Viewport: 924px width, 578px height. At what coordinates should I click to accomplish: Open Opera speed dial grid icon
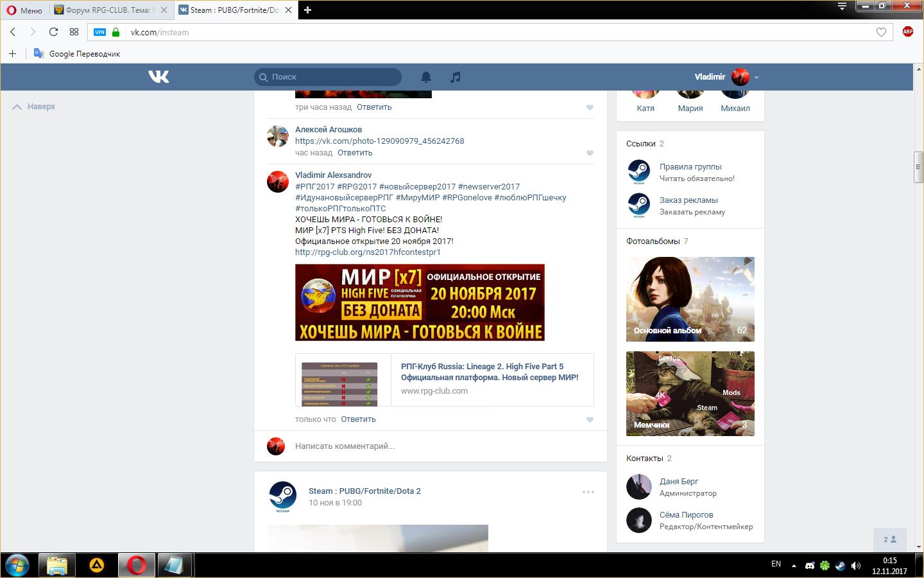[x=74, y=32]
